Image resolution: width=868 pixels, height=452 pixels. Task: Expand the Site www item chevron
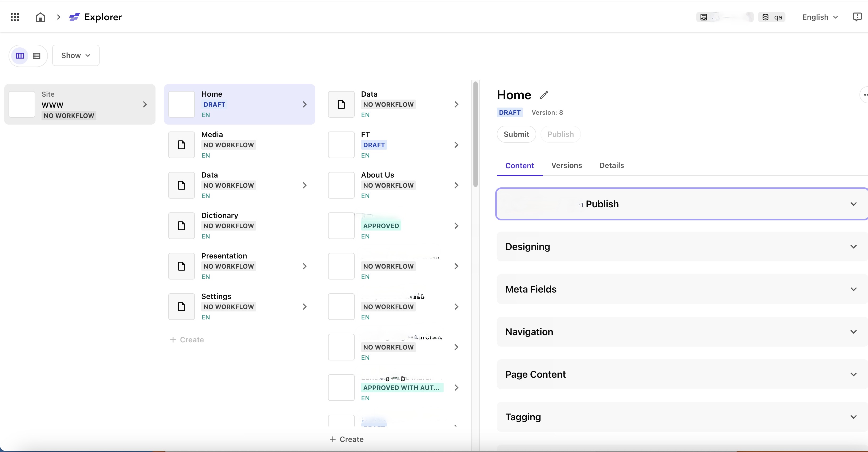(145, 104)
